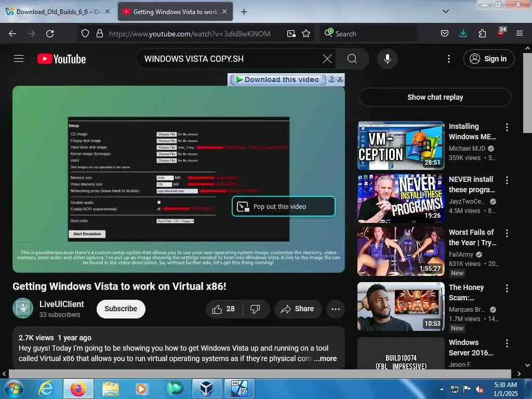Click the Firefox address bar URL
The height and width of the screenshot is (399, 532).
[190, 34]
